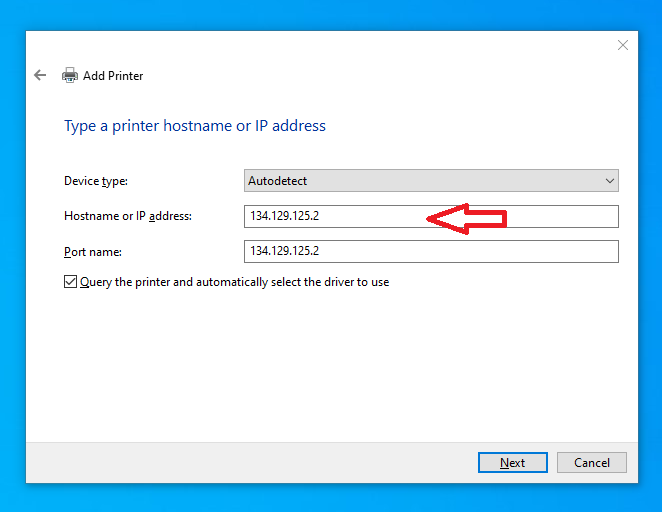662x512 pixels.
Task: Click the 'Type a printer hostname or IP address' heading
Action: (x=195, y=126)
